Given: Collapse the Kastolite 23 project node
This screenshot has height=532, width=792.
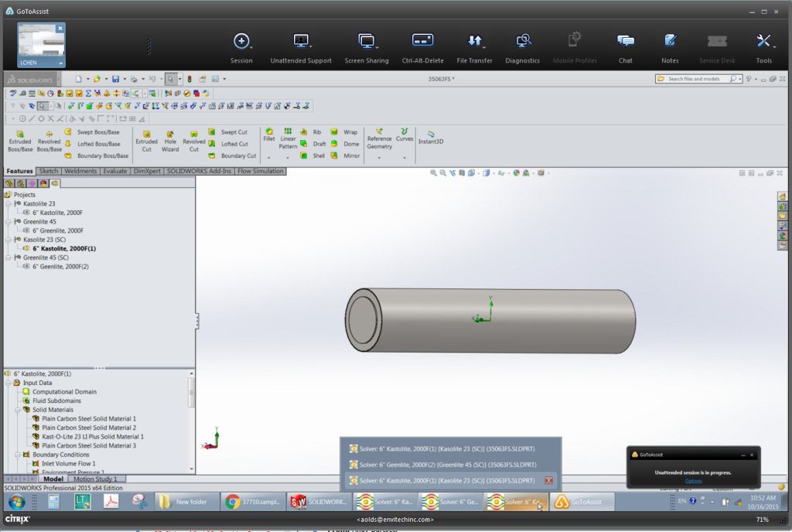Looking at the screenshot, I should pos(9,204).
